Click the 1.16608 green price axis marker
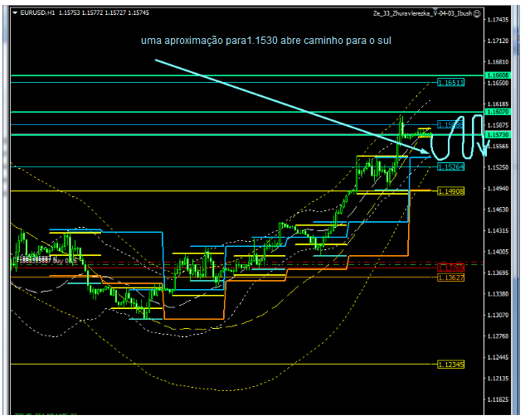 pyautogui.click(x=498, y=75)
